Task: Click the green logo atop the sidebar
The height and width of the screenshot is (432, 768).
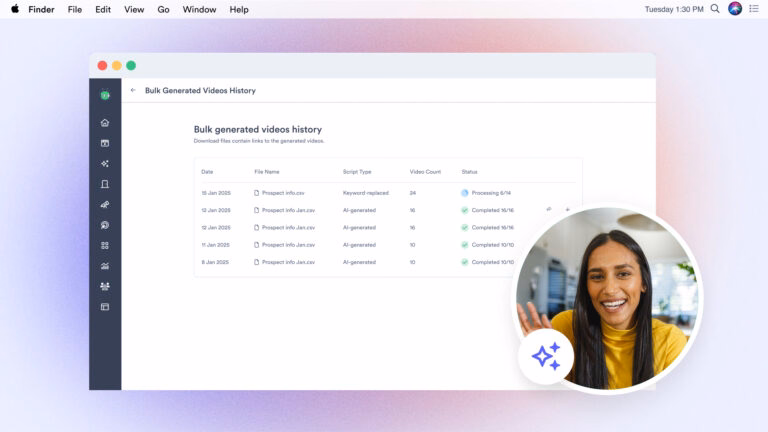Action: click(105, 95)
